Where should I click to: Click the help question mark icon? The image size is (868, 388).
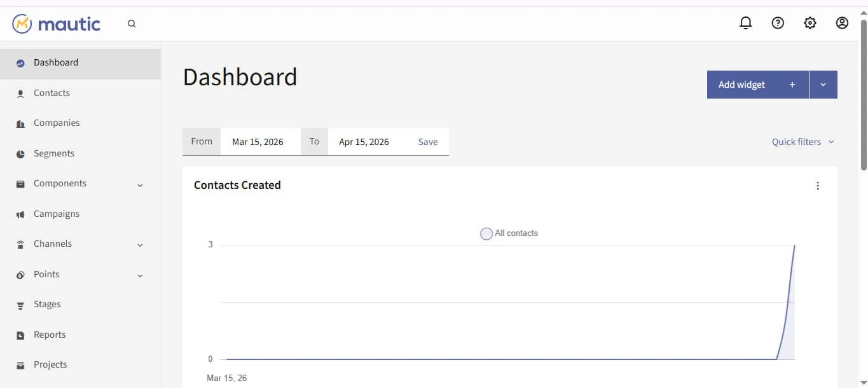coord(778,23)
